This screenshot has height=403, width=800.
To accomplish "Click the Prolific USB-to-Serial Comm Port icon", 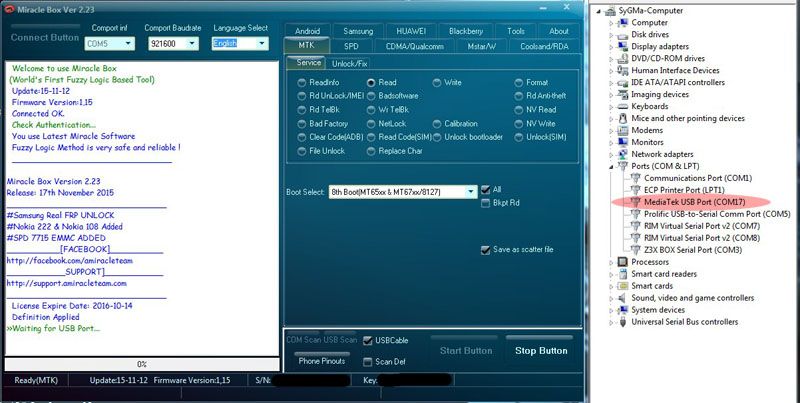I will (635, 214).
